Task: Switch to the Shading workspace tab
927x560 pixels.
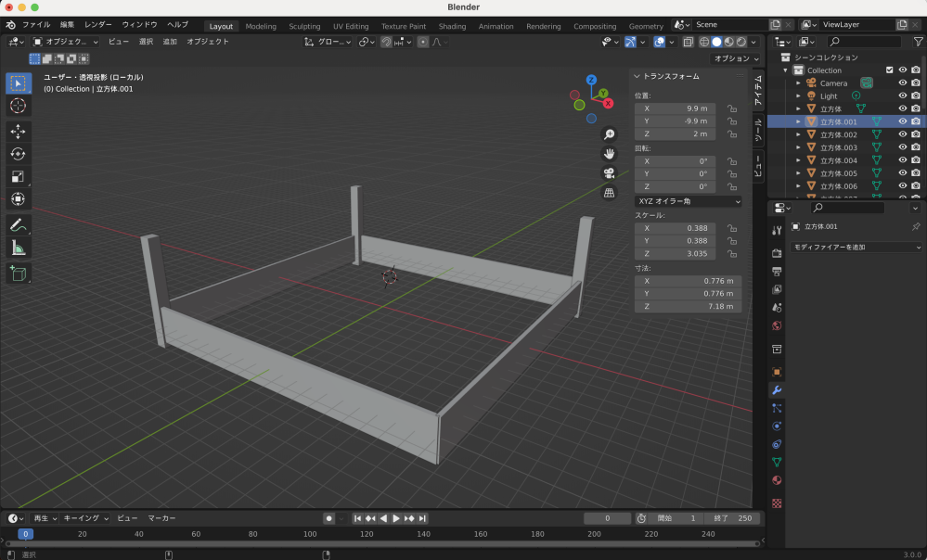Action: point(452,26)
